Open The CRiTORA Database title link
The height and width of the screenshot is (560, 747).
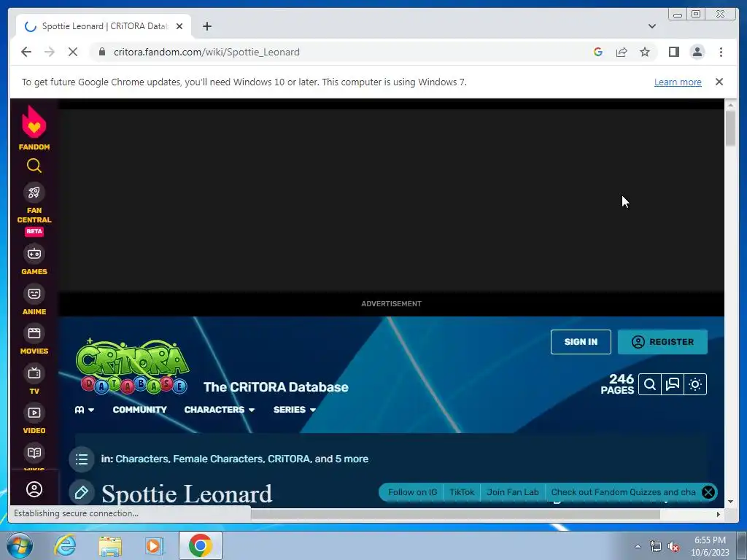[x=276, y=387]
